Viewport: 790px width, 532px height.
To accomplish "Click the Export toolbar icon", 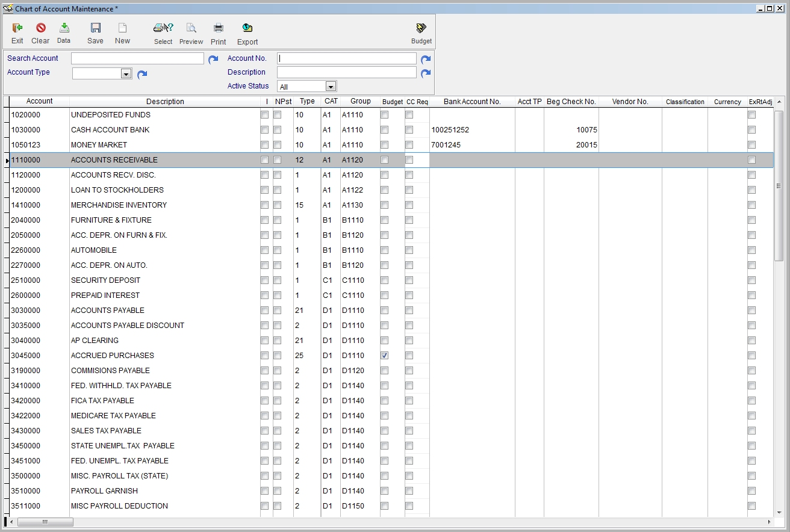I will point(247,28).
